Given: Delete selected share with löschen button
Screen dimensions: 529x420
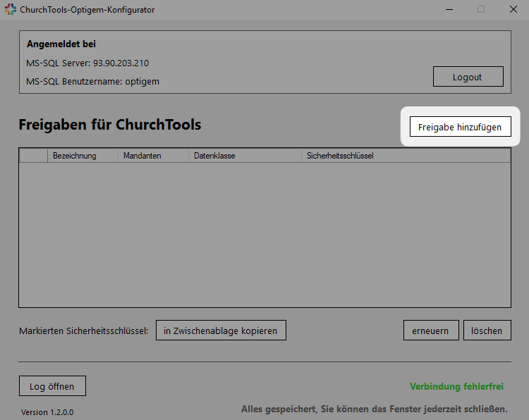Looking at the screenshot, I should click(487, 331).
